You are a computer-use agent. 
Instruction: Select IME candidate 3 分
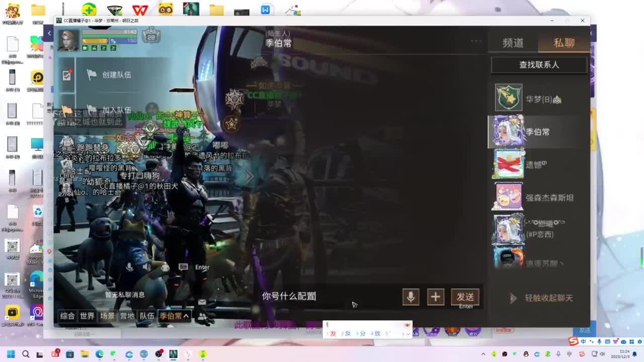(x=360, y=333)
